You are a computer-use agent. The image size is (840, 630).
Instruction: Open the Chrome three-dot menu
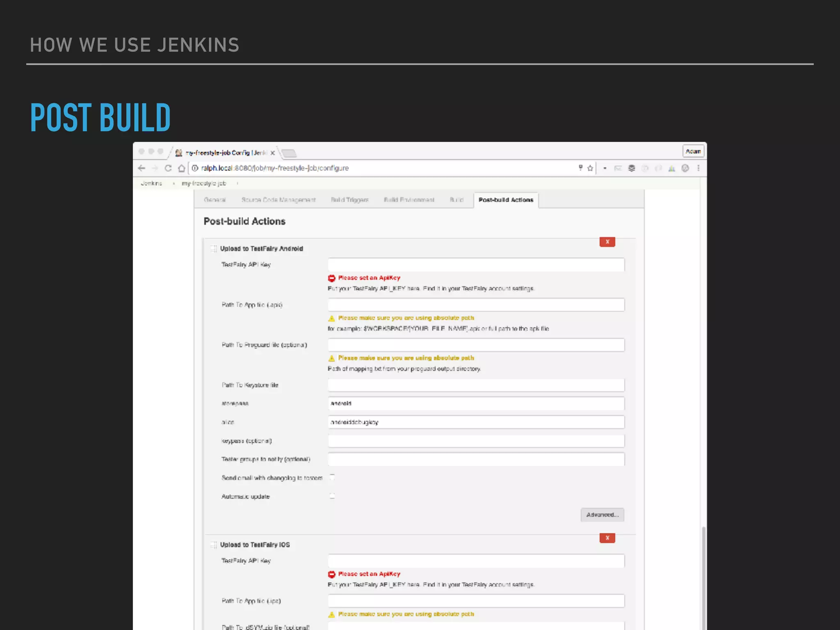click(x=698, y=168)
